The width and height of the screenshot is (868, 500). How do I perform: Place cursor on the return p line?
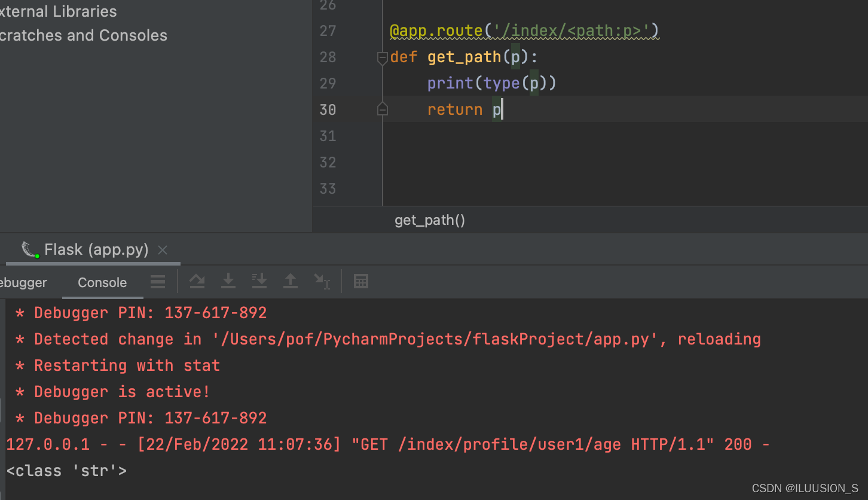point(465,109)
